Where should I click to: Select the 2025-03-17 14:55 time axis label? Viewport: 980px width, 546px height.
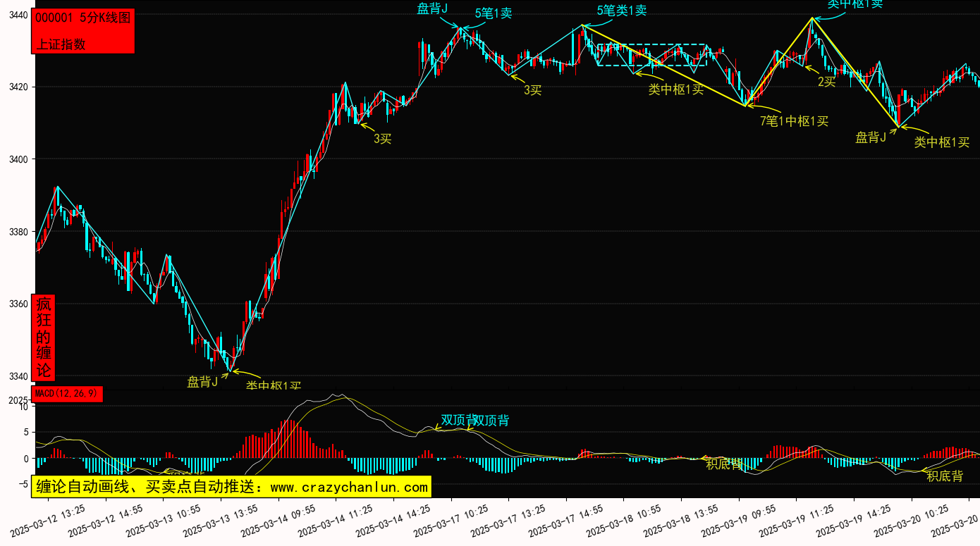[x=567, y=521]
